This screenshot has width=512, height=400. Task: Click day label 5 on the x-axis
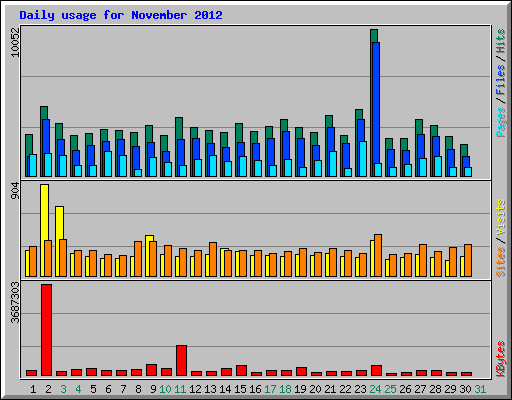[93, 389]
